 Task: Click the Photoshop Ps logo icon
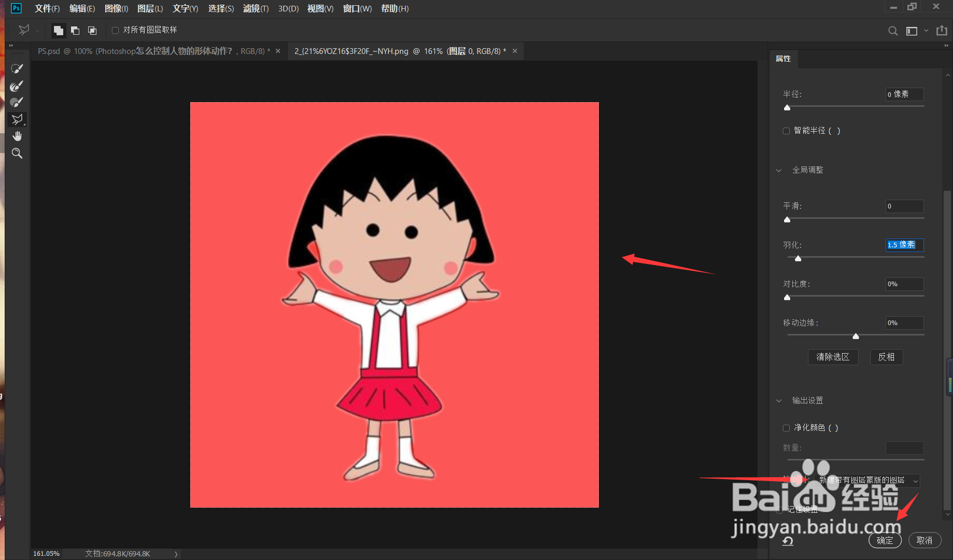(x=16, y=8)
